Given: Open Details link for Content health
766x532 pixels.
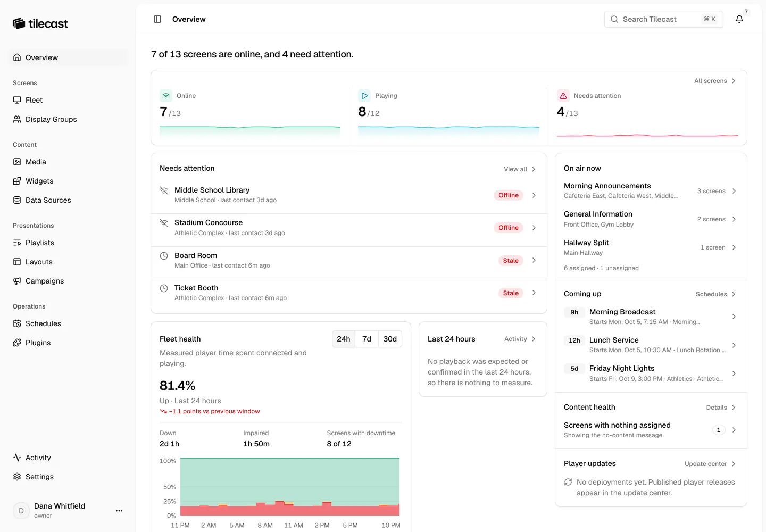Looking at the screenshot, I should (721, 408).
